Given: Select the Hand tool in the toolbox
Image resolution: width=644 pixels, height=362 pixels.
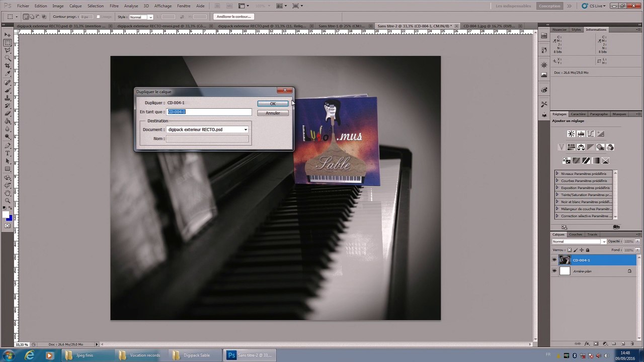Looking at the screenshot, I should click(x=8, y=194).
